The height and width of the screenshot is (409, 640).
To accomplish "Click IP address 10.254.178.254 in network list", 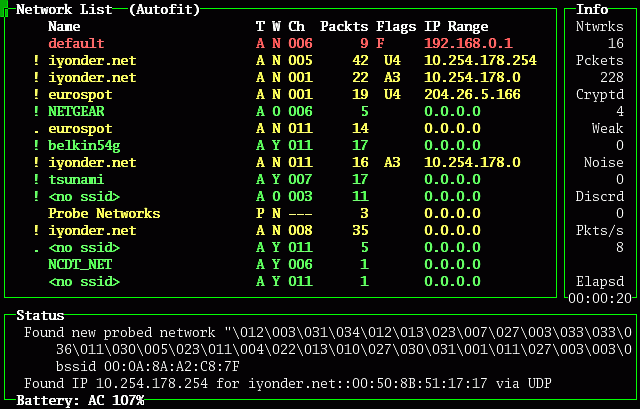I will tap(480, 60).
